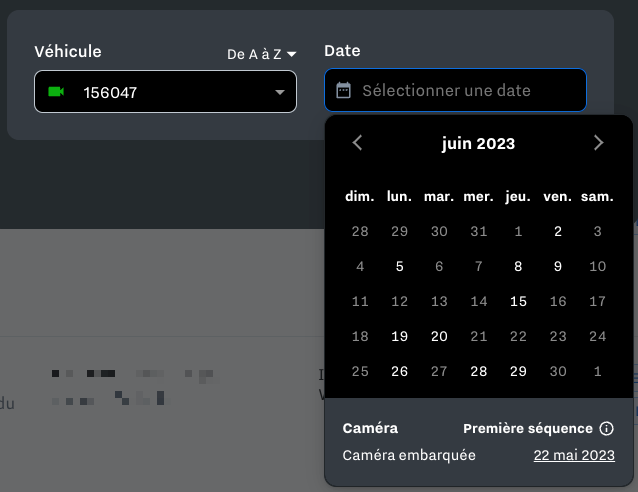This screenshot has height=492, width=638.
Task: Click info icon next to Première séquence
Action: click(606, 428)
